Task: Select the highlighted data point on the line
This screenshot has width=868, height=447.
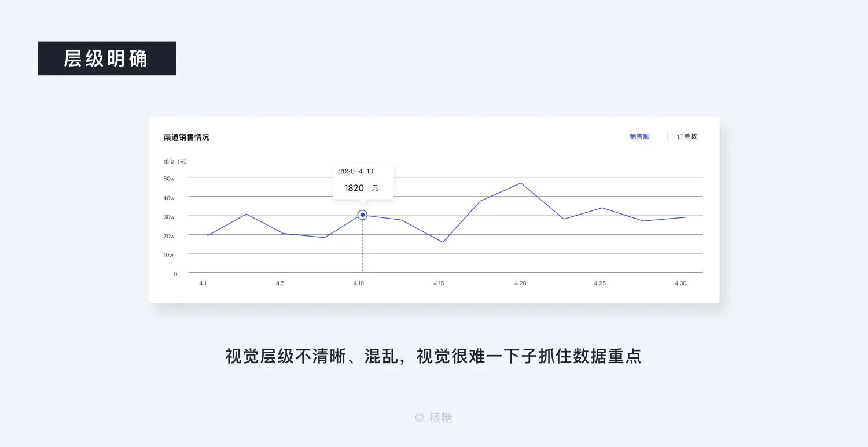Action: point(362,215)
